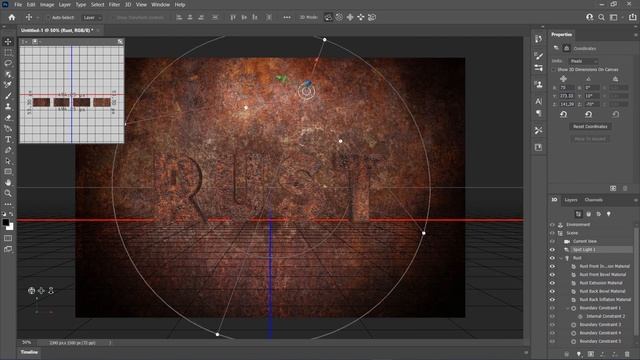Viewport: 640px width, 360px height.
Task: Click the Reset Coordinates button
Action: tap(590, 127)
